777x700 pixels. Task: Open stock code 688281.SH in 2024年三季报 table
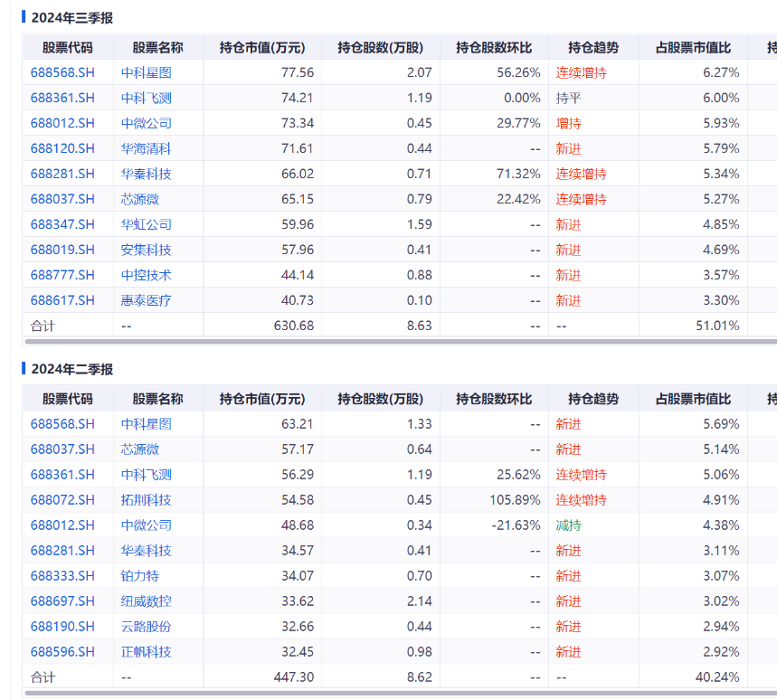tap(62, 174)
